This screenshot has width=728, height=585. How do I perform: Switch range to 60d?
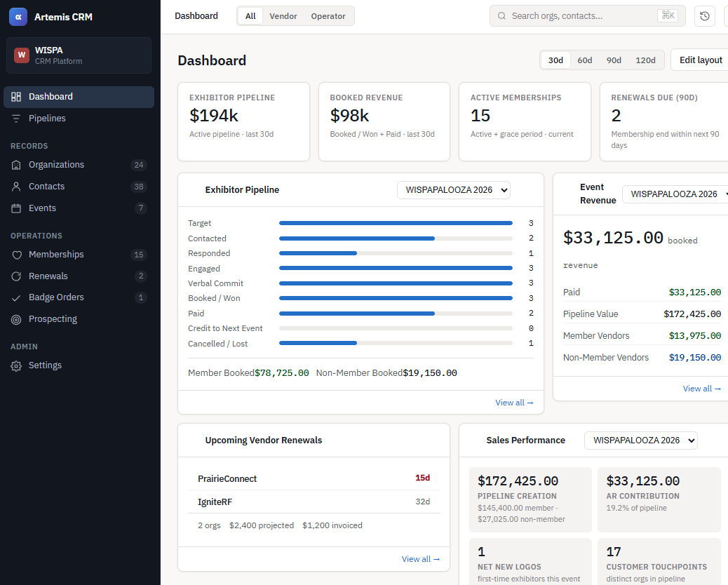pos(584,60)
